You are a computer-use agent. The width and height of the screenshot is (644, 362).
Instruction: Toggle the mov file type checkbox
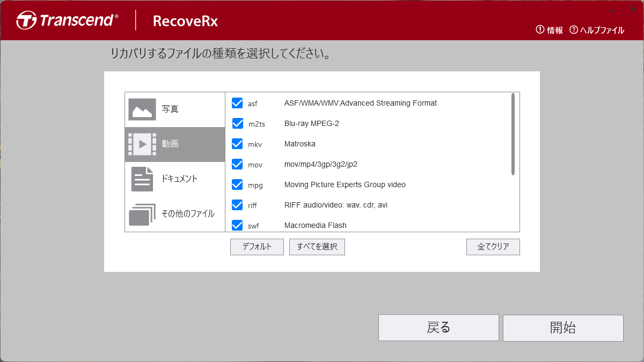[x=237, y=164]
